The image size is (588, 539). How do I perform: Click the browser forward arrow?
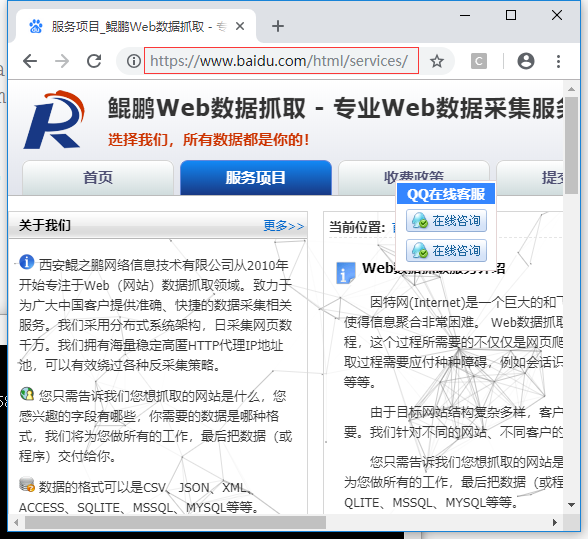pos(62,61)
